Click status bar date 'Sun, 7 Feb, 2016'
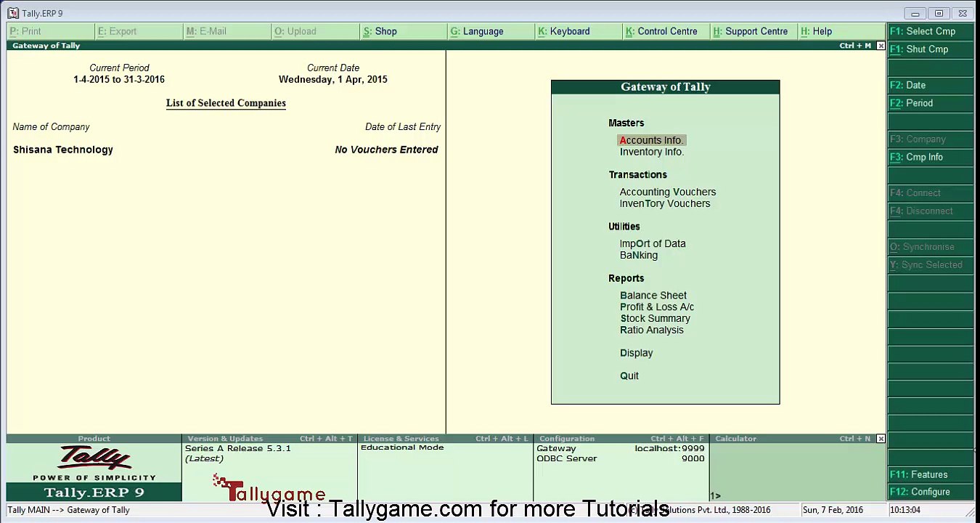Screen dimensions: 980x523 [x=832, y=510]
